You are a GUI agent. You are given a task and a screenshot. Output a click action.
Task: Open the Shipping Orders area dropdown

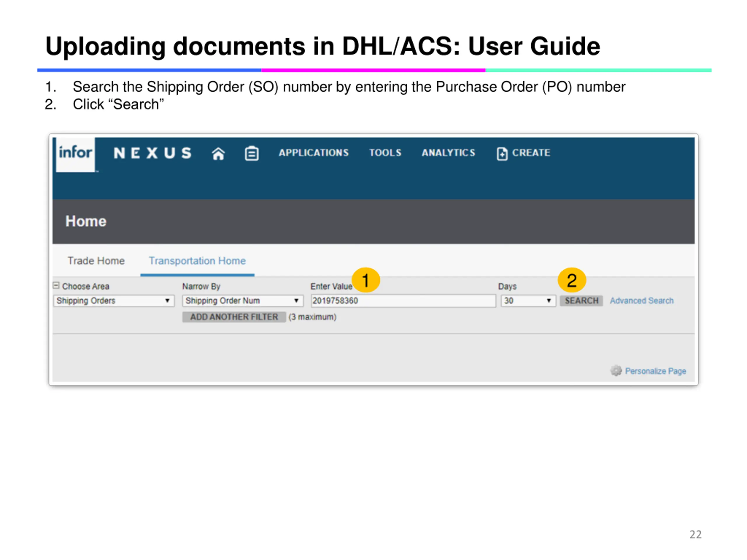pos(114,300)
